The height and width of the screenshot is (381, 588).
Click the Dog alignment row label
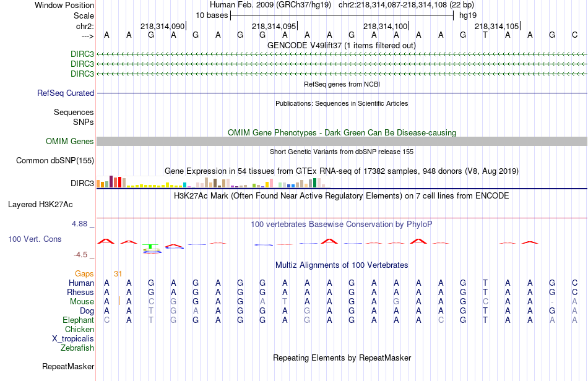(87, 311)
